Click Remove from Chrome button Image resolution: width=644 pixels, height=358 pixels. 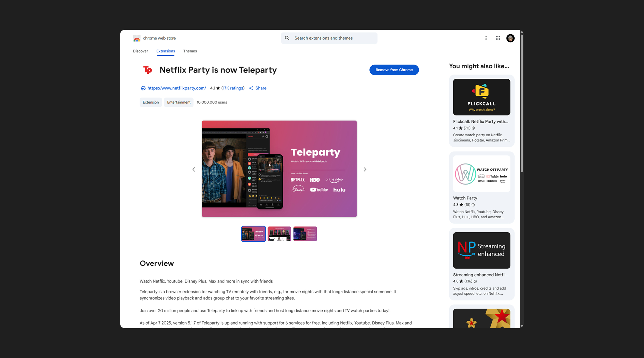pyautogui.click(x=394, y=70)
